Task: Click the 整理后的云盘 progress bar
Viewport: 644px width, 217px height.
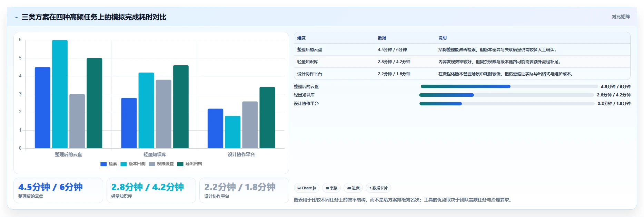Action: click(x=509, y=86)
